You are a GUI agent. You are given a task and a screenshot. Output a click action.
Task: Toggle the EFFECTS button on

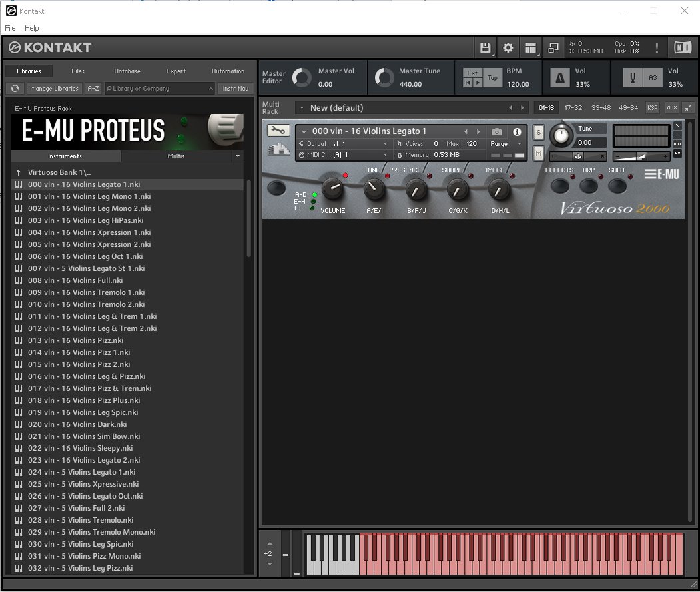[x=559, y=186]
